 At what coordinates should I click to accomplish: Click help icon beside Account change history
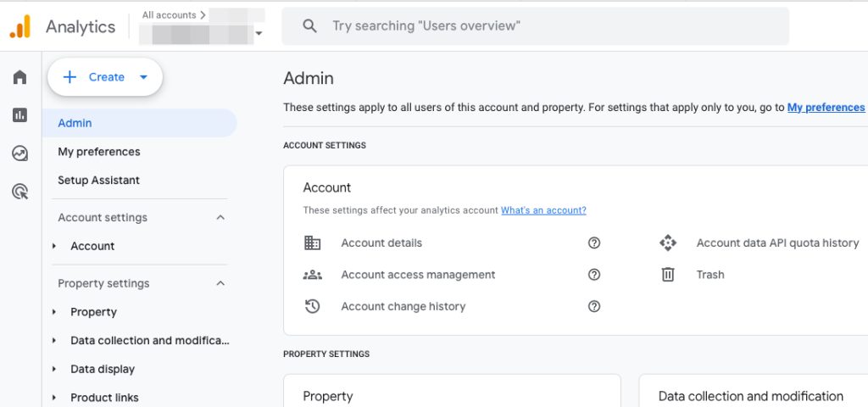[594, 307]
